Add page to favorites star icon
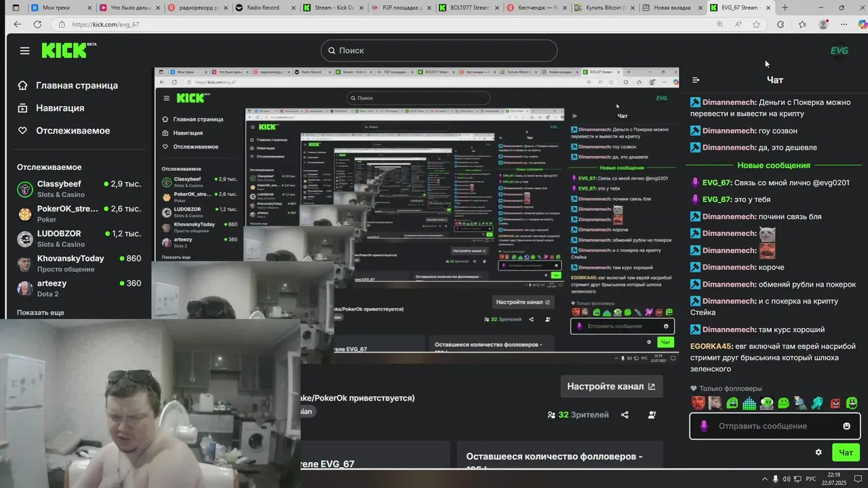 click(x=756, y=24)
